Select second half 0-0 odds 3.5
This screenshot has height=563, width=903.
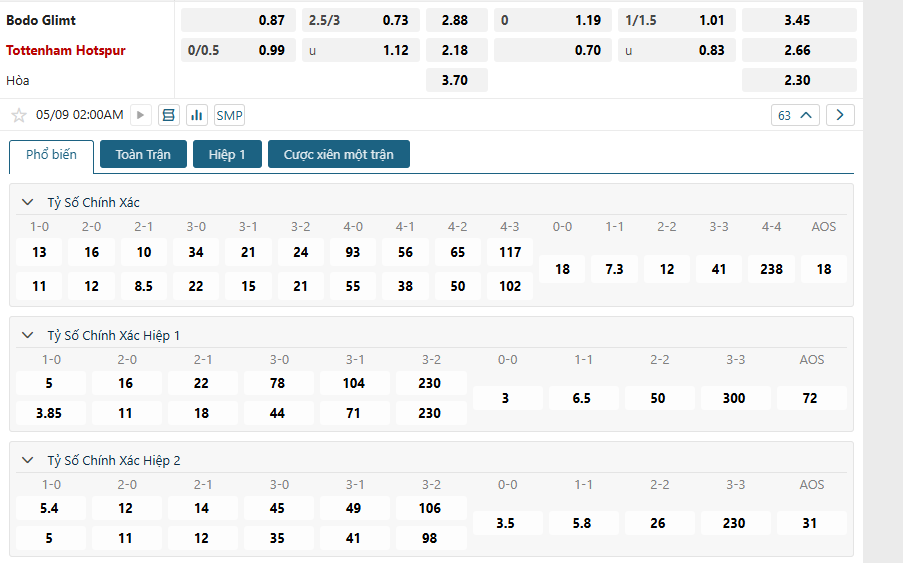click(506, 523)
